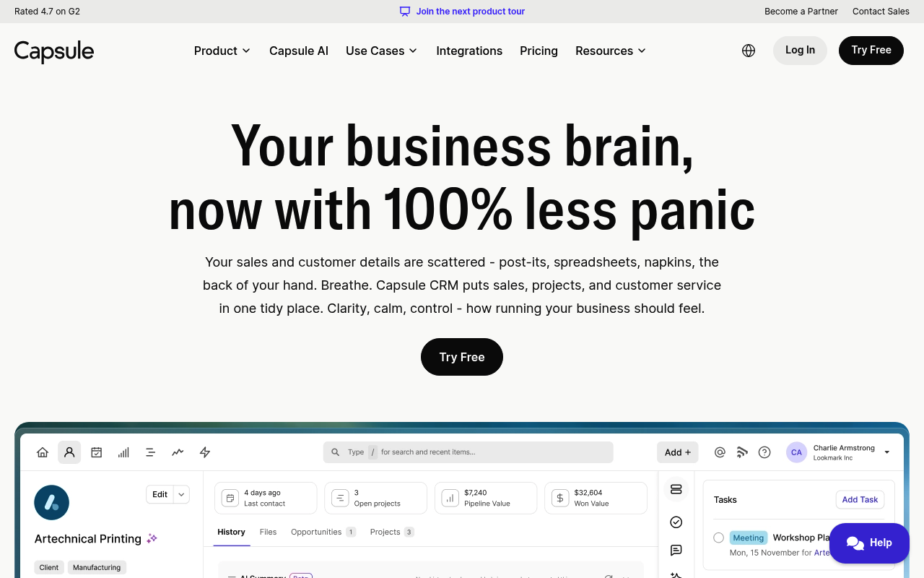Viewport: 924px width, 578px height.
Task: Open the Become a Partner link
Action: pyautogui.click(x=801, y=12)
